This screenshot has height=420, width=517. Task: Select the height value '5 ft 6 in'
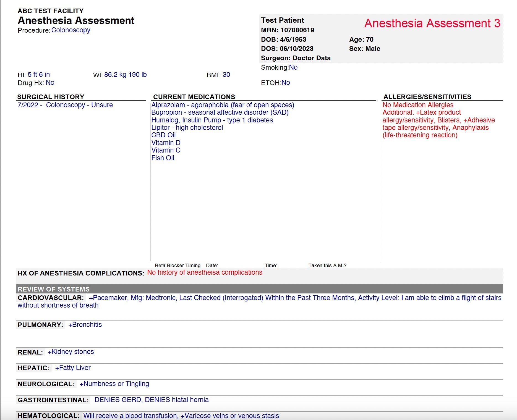(39, 75)
